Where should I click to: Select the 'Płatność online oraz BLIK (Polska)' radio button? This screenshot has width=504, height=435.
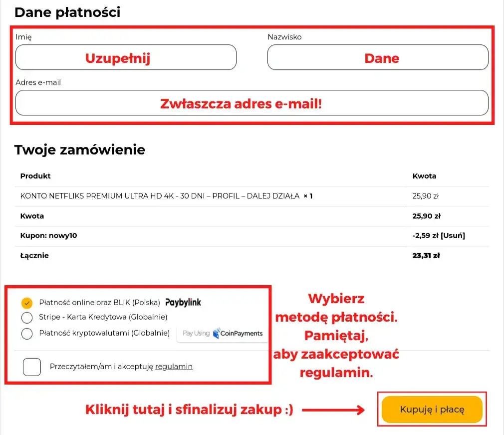[x=27, y=302]
